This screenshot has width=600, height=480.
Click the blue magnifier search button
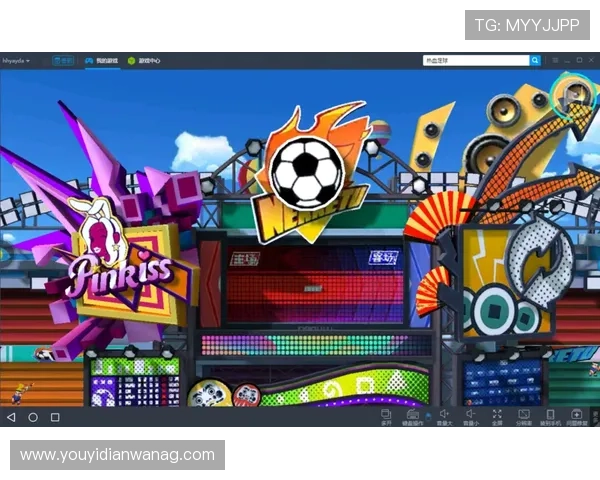pyautogui.click(x=535, y=60)
